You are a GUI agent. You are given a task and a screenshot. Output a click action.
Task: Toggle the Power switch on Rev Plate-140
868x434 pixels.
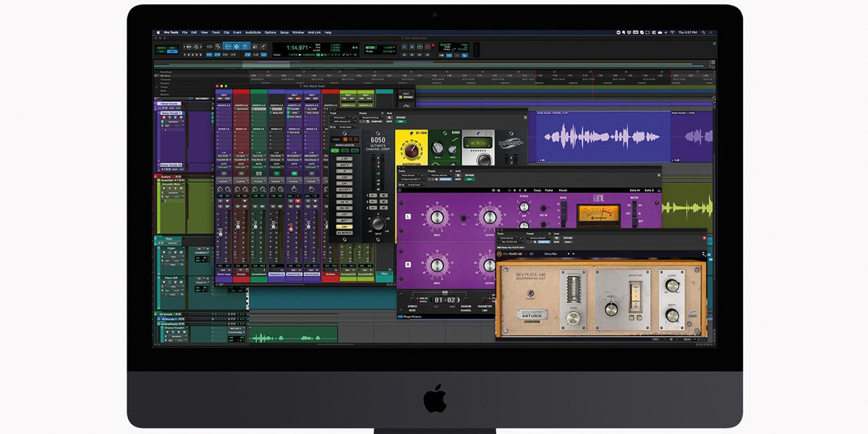[530, 293]
